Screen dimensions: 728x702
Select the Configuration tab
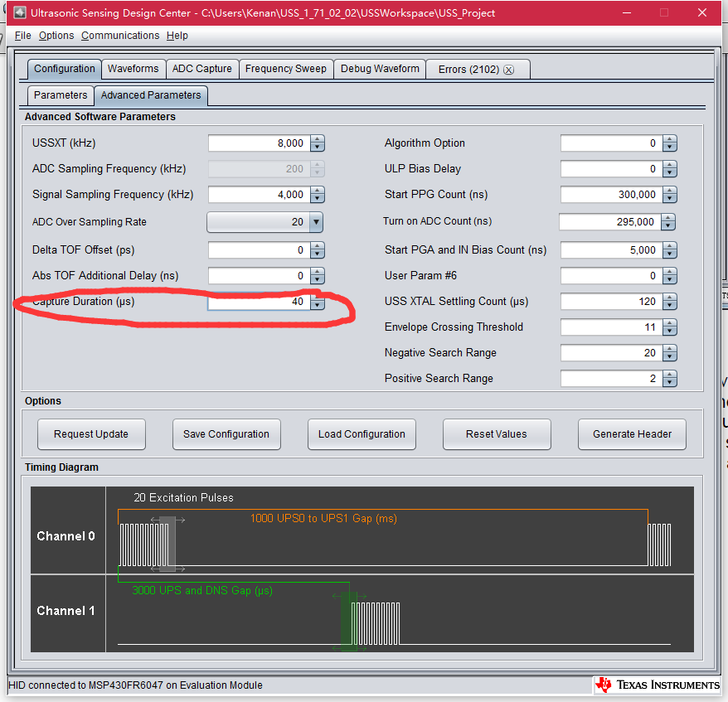(x=65, y=69)
